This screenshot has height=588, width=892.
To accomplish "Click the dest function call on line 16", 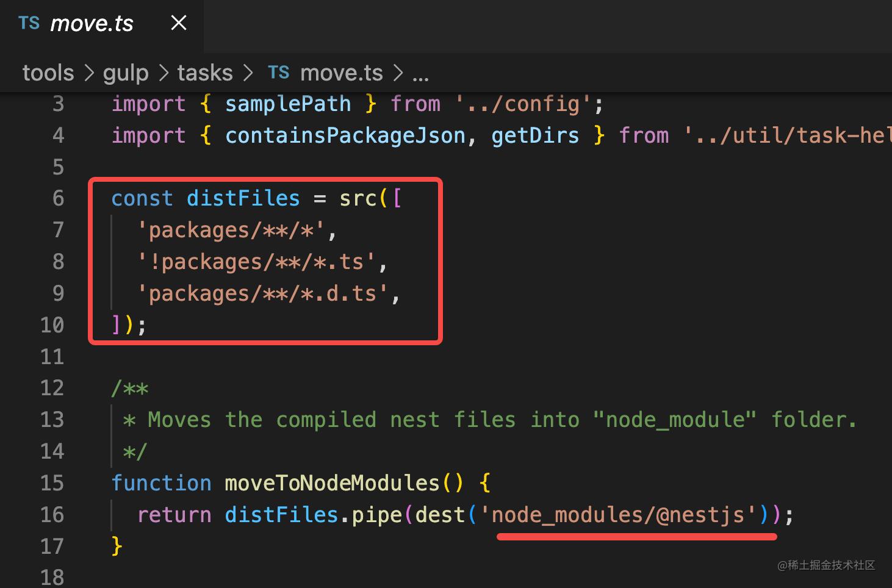I will [x=440, y=515].
